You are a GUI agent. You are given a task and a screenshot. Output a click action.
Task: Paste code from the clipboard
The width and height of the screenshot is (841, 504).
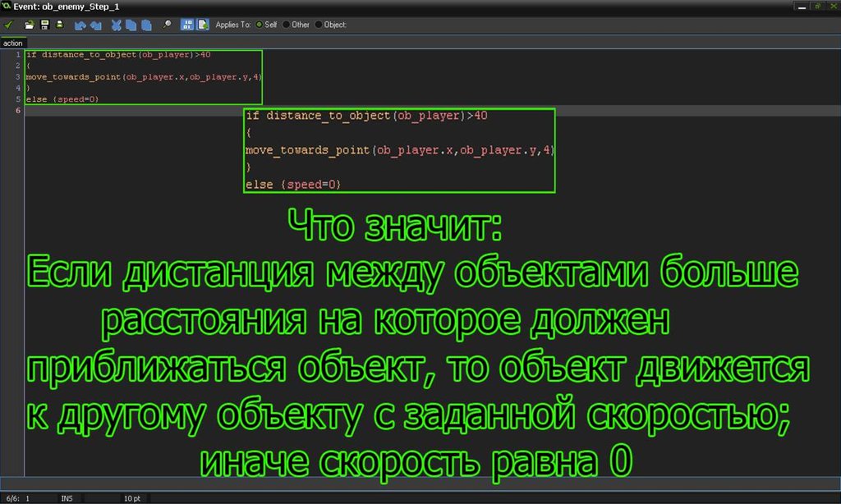coord(145,25)
